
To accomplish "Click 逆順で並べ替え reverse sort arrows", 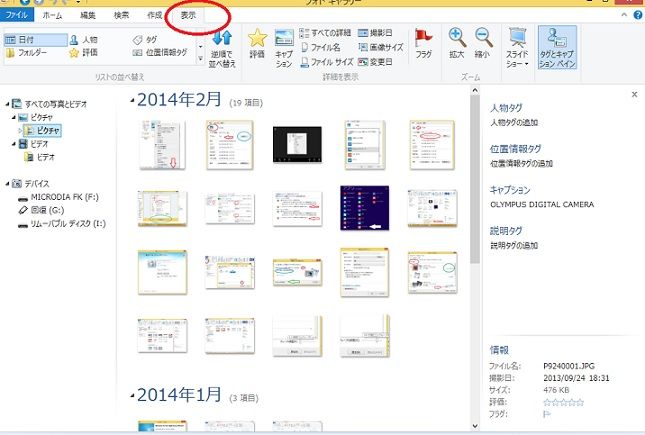I will point(222,49).
